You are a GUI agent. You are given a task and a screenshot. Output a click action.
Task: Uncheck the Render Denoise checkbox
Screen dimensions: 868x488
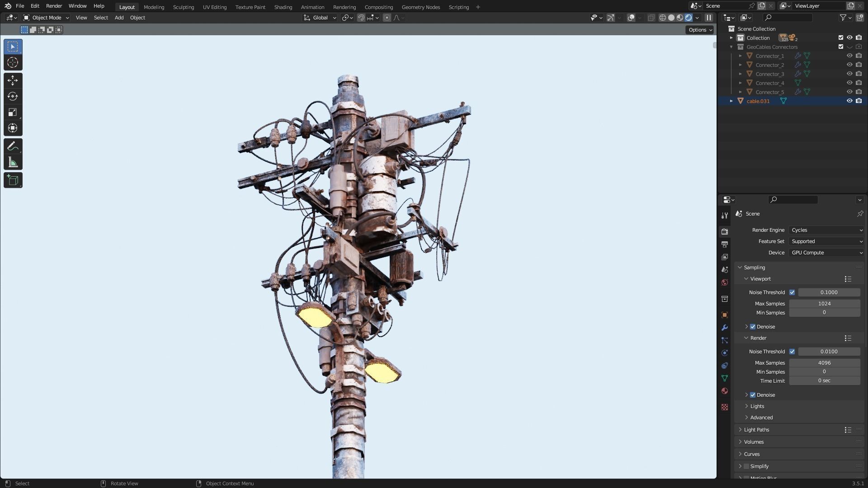pyautogui.click(x=753, y=395)
